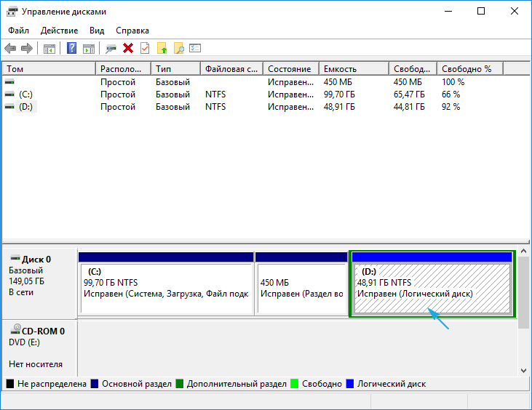Sort volumes by the Емкость column header
This screenshot has height=410, width=532.
tap(353, 68)
